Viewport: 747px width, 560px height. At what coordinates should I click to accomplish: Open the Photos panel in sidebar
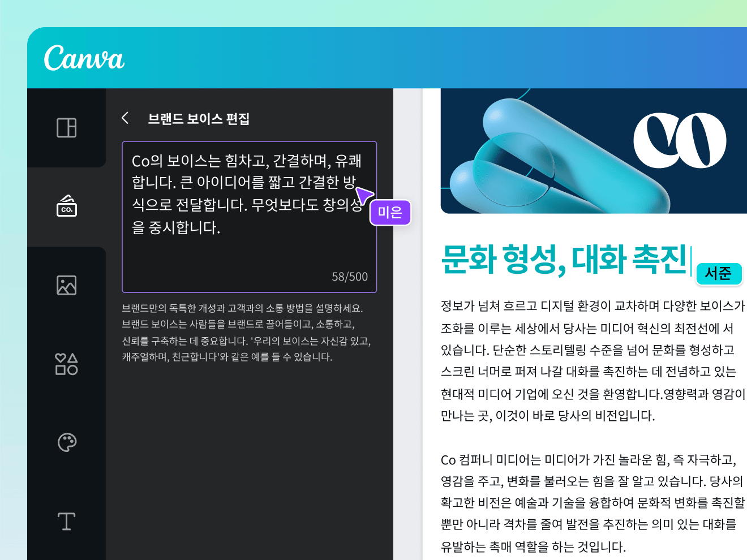click(x=67, y=285)
